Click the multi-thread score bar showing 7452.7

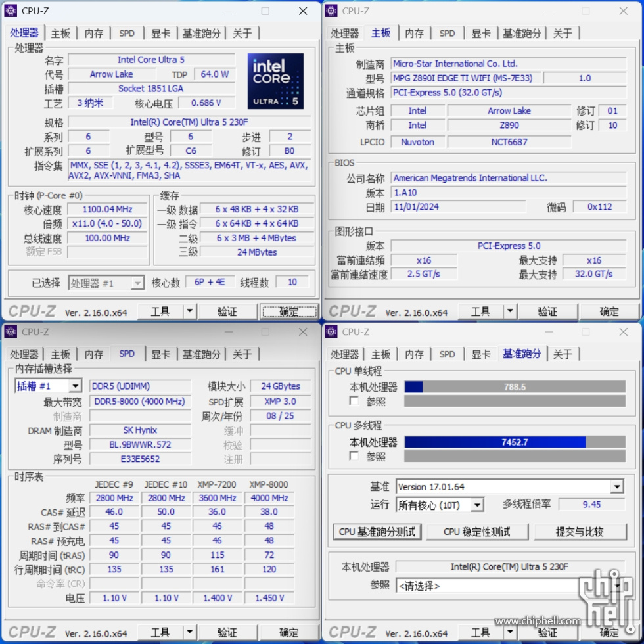[515, 442]
